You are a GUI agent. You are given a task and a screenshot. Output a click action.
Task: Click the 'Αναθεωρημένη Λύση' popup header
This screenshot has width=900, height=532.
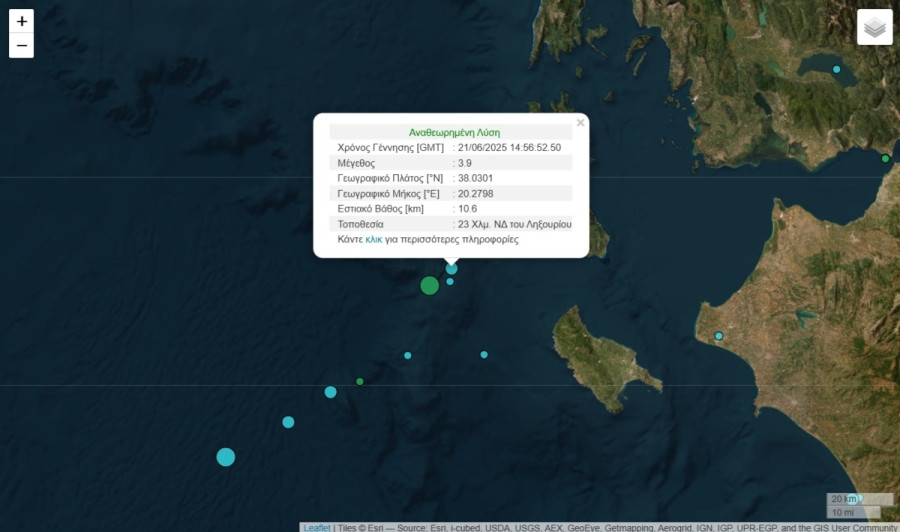coord(454,133)
